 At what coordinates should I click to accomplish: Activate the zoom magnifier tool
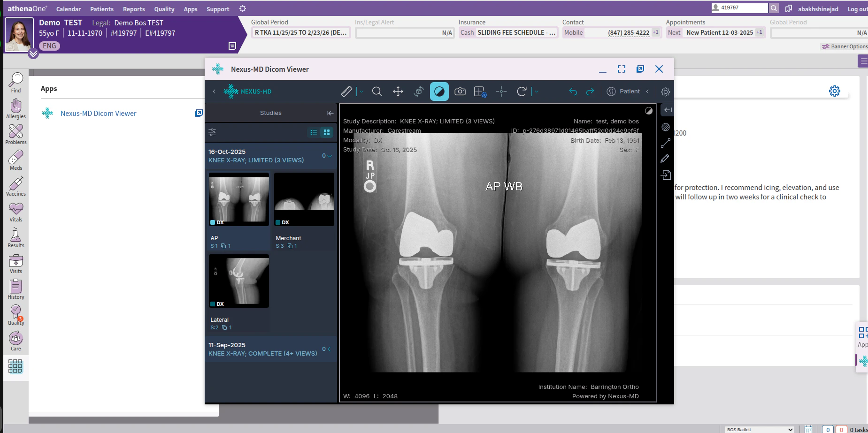pyautogui.click(x=377, y=91)
